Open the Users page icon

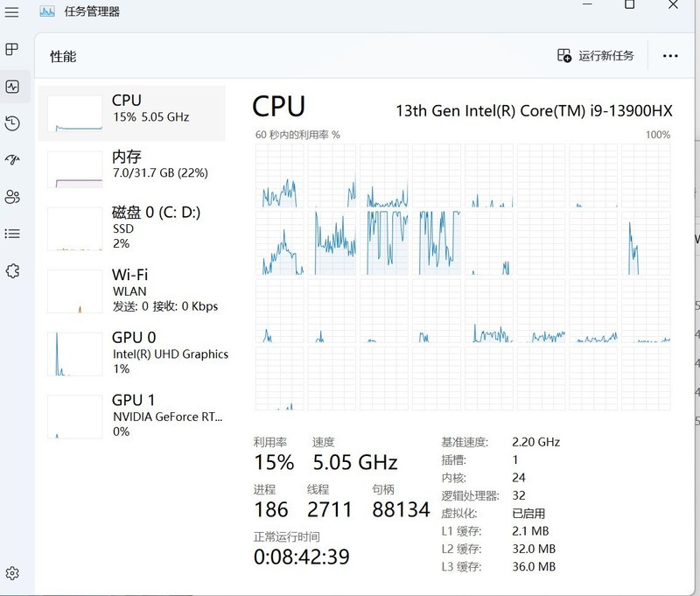[11, 196]
